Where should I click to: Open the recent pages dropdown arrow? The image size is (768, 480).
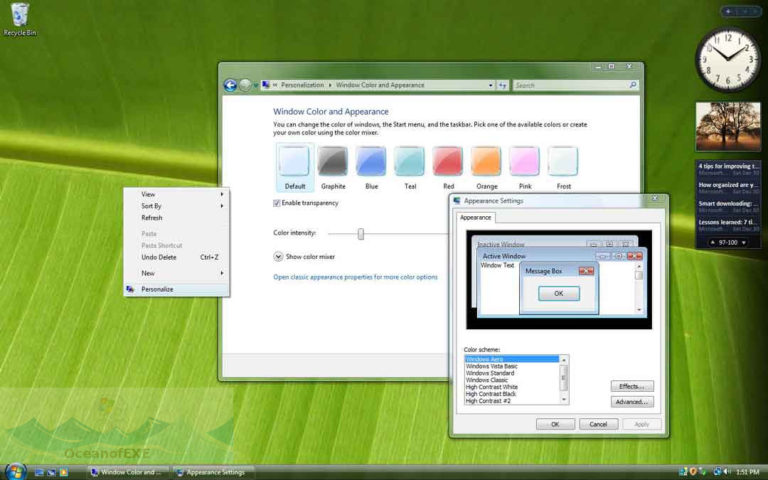pos(256,85)
